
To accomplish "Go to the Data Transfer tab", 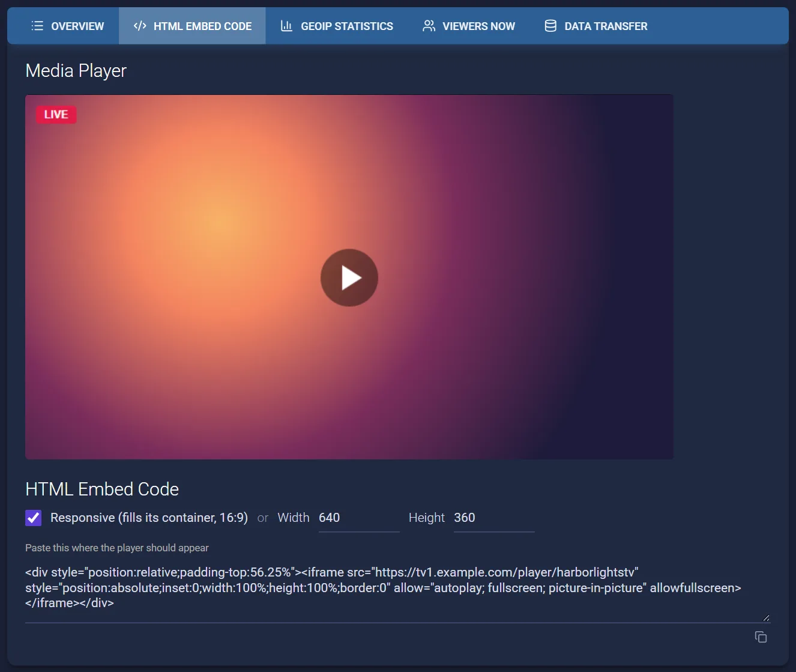I will [x=596, y=26].
